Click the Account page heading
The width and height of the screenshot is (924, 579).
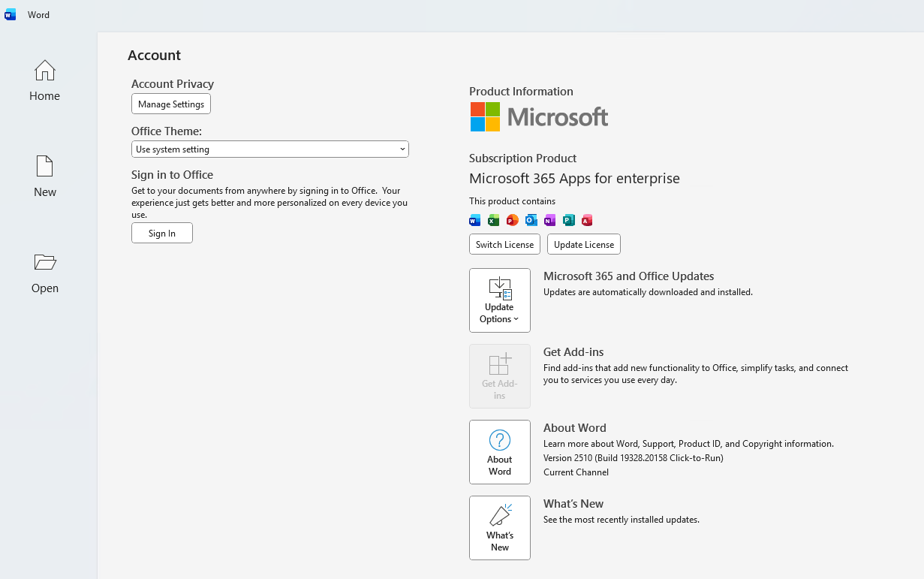click(154, 56)
